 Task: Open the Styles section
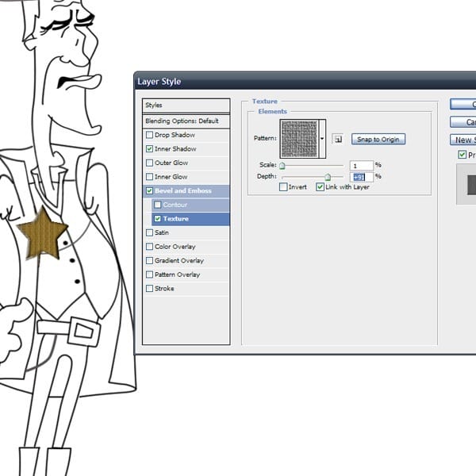click(186, 106)
